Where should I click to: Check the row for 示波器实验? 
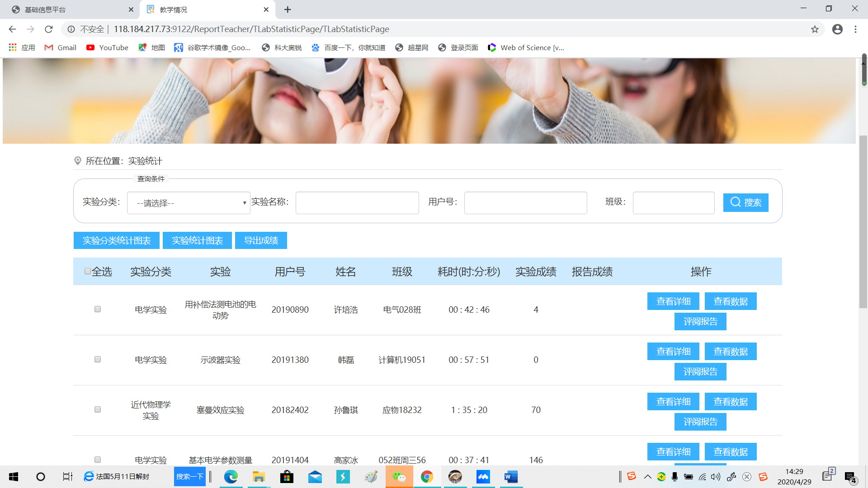pos(98,359)
